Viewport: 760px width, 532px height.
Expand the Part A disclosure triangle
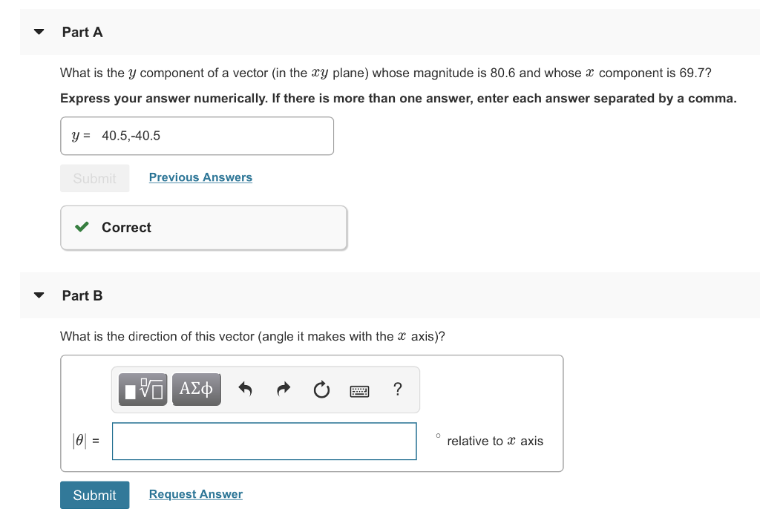tap(38, 31)
